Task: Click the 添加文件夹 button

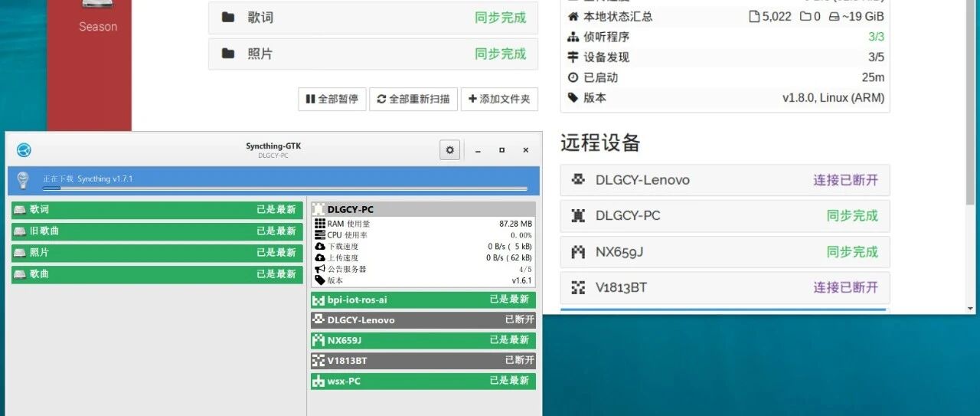Action: (499, 99)
